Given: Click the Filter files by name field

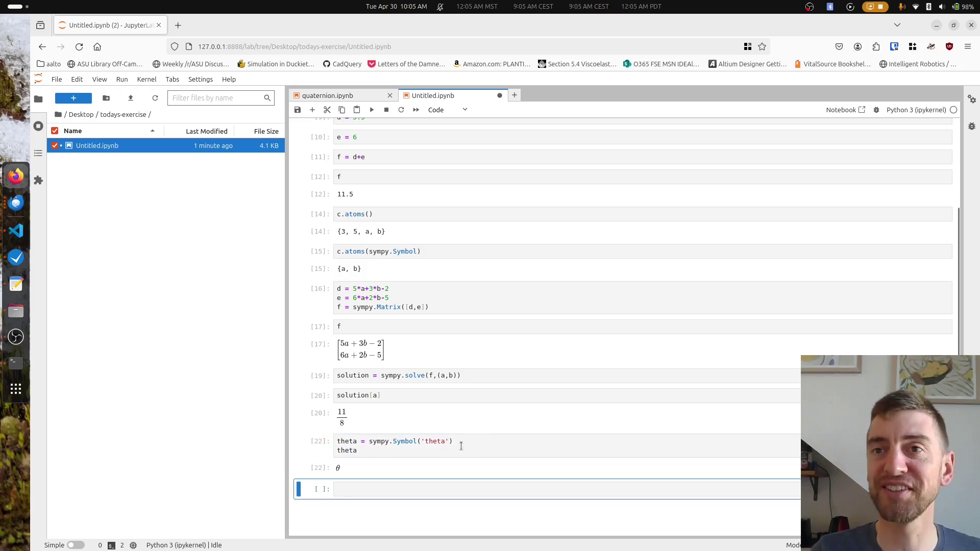Looking at the screenshot, I should point(215,98).
